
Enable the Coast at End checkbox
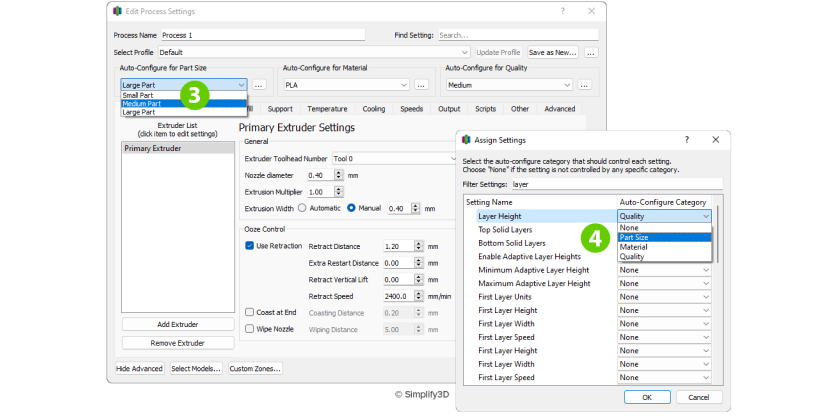click(x=250, y=312)
